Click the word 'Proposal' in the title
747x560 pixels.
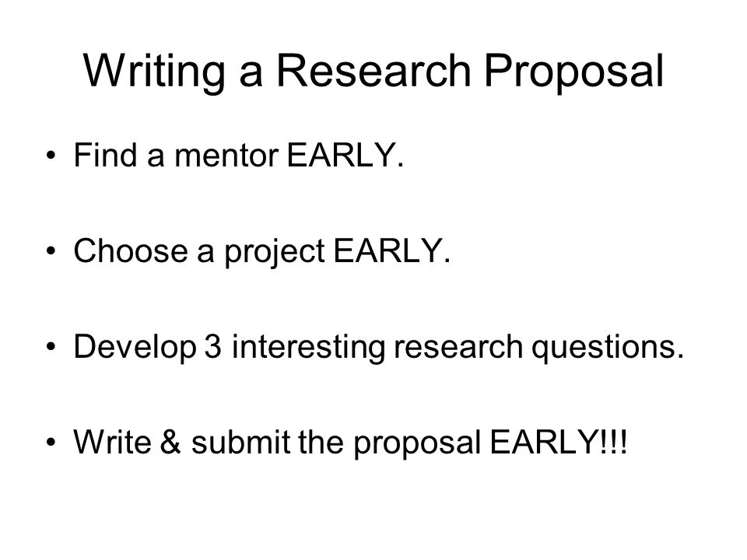[x=574, y=72]
